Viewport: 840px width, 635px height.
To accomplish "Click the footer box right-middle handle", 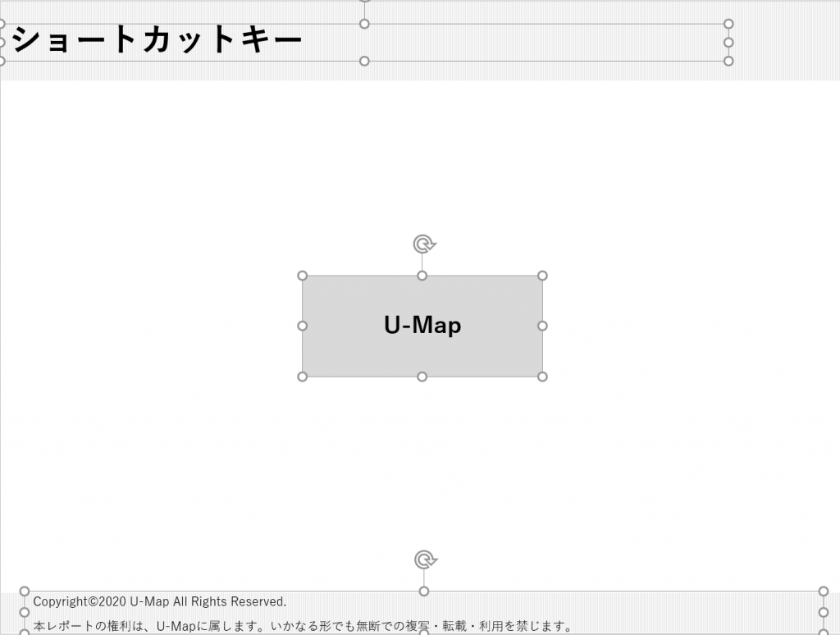I will click(824, 612).
